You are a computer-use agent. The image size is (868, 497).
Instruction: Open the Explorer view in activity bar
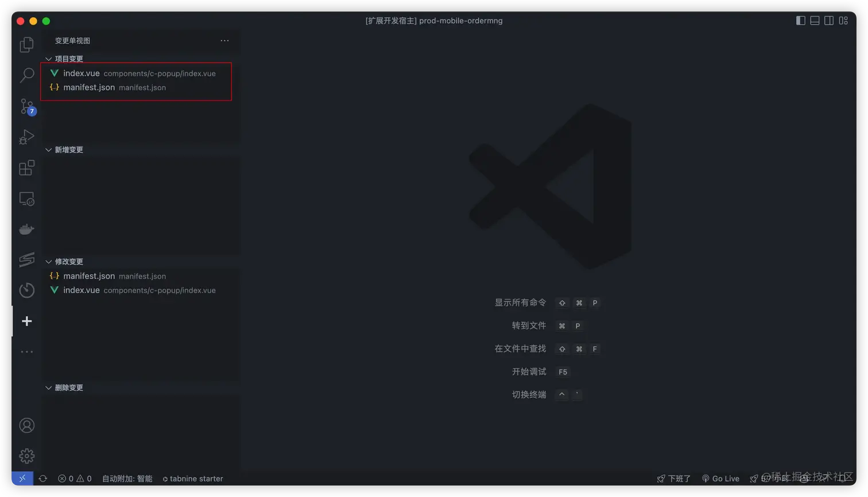[26, 45]
